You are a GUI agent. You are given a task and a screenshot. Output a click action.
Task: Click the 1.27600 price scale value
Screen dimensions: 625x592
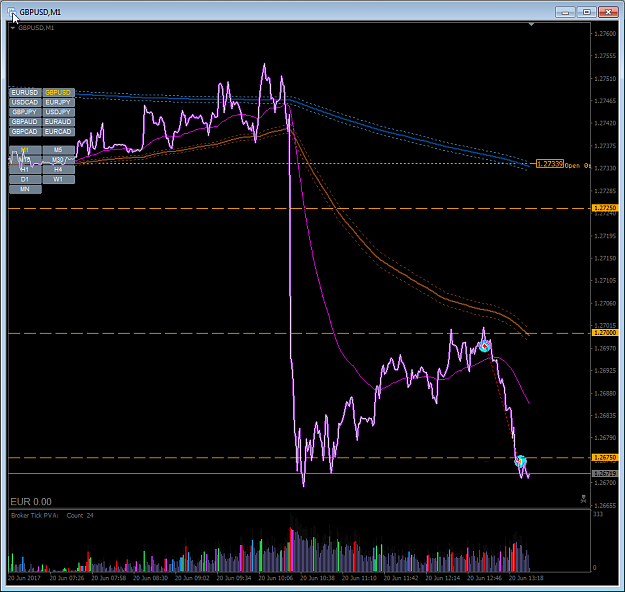pyautogui.click(x=605, y=34)
